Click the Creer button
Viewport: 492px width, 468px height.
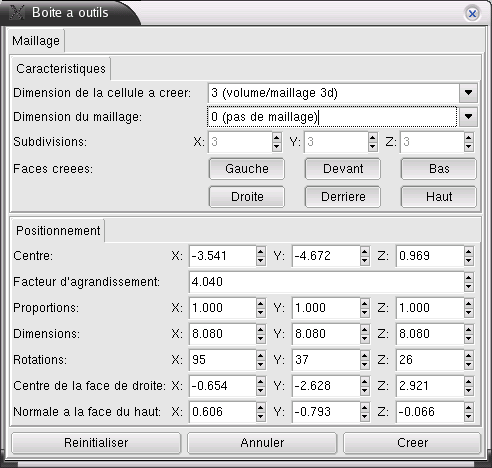tap(412, 443)
